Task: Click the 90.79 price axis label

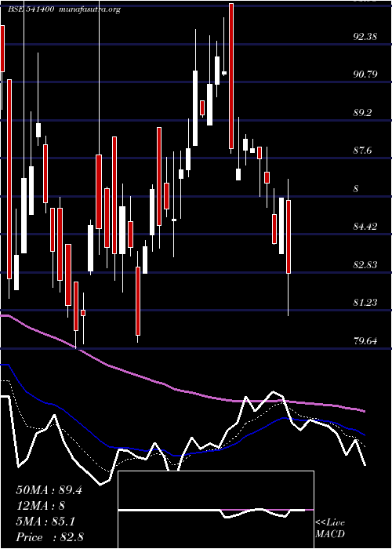Action: coord(365,75)
